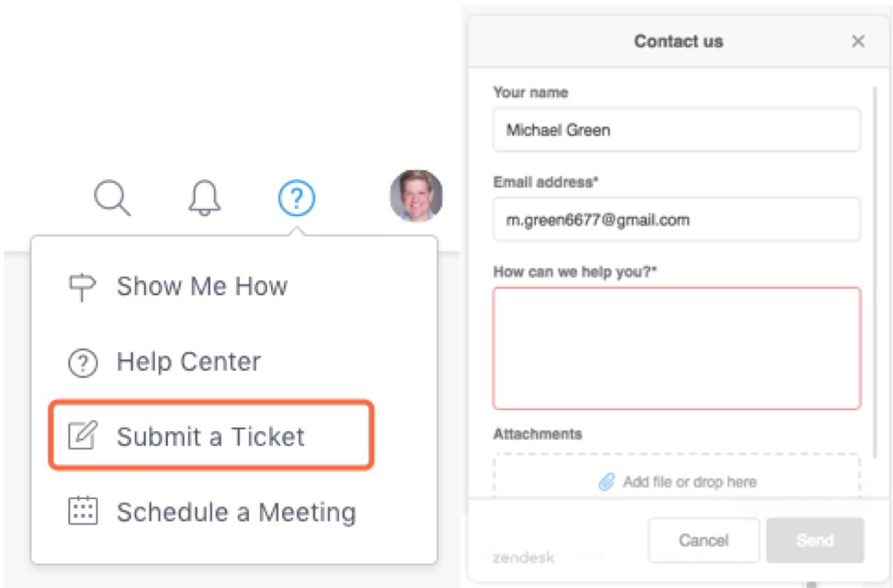Click the pencil edit icon beside Submit a Ticket

[x=83, y=436]
